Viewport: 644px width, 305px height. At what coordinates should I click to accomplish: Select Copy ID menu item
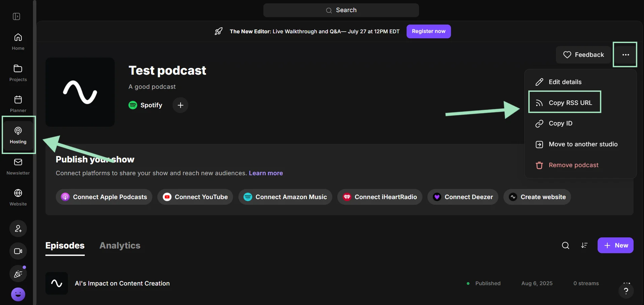pos(580,123)
